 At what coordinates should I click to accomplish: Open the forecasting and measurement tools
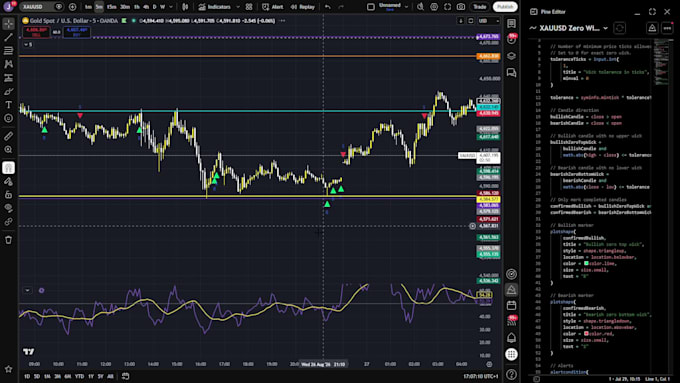[x=8, y=78]
